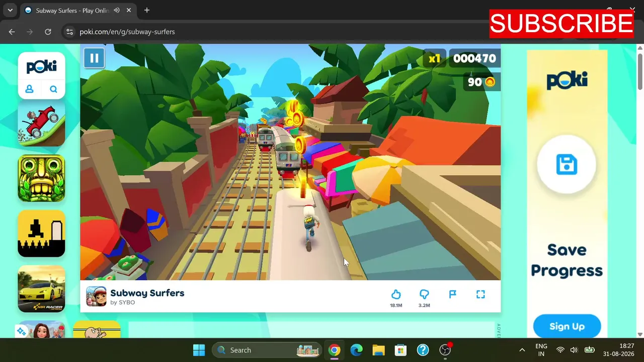644x362 pixels.
Task: Report the game using the flag icon
Action: click(x=452, y=294)
